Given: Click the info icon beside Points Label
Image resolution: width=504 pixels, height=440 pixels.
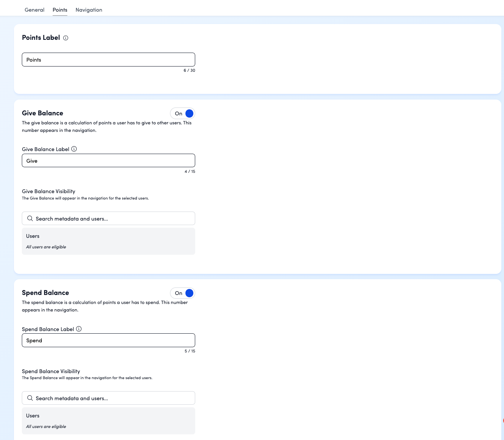Looking at the screenshot, I should (x=66, y=38).
